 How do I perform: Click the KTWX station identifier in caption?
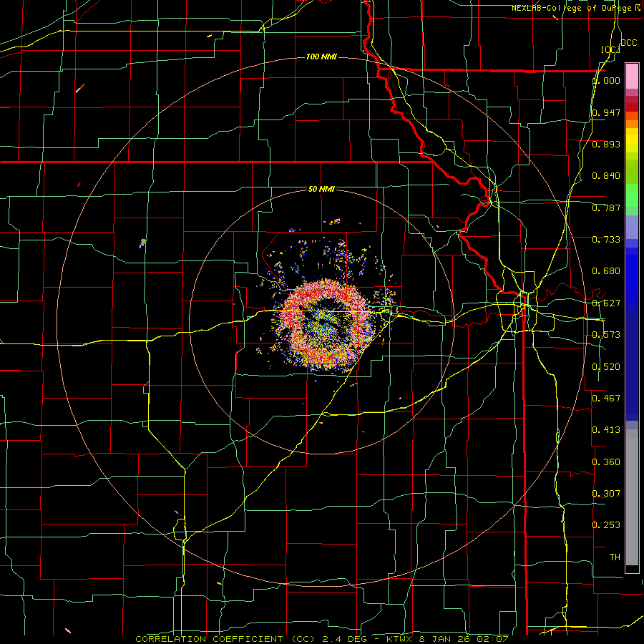point(401,639)
